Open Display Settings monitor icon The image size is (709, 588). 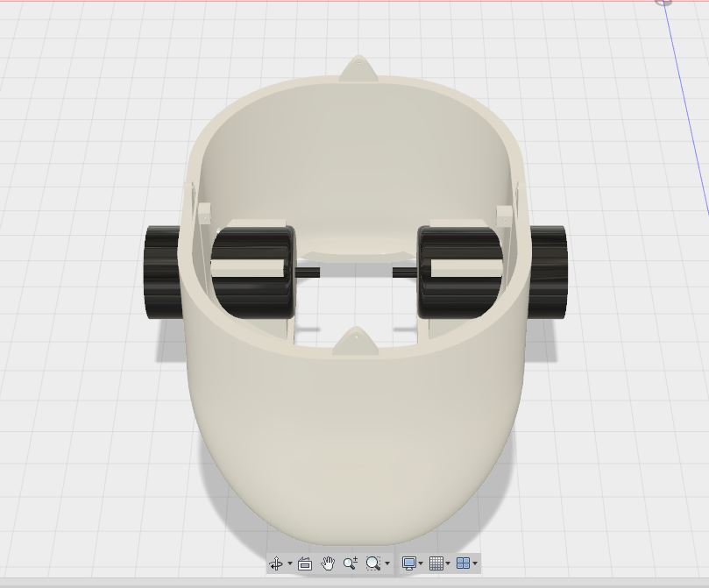[409, 563]
